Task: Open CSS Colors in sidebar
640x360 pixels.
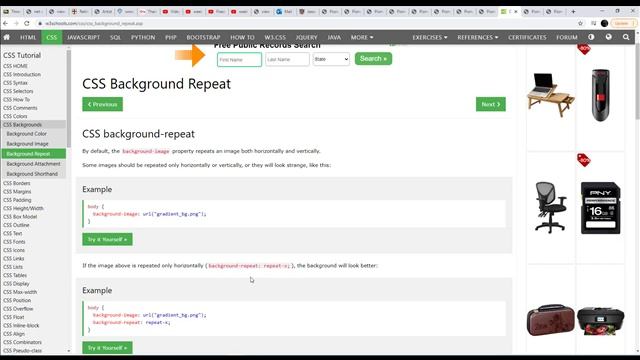Action: pos(15,116)
